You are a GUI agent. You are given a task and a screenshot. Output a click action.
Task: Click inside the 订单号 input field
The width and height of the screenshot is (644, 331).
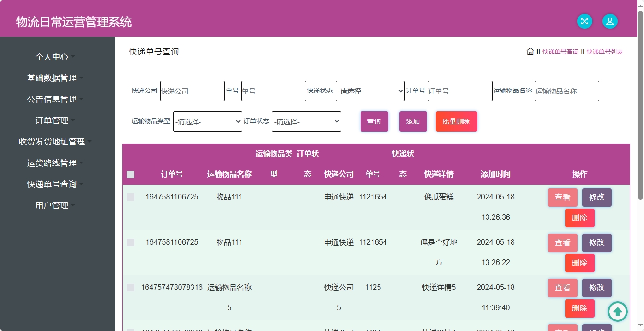pos(460,91)
